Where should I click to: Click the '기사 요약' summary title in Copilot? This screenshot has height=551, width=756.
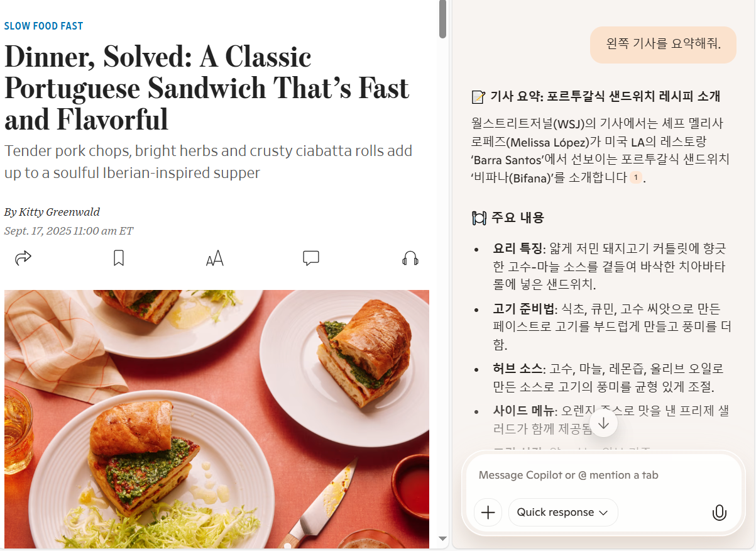[596, 97]
